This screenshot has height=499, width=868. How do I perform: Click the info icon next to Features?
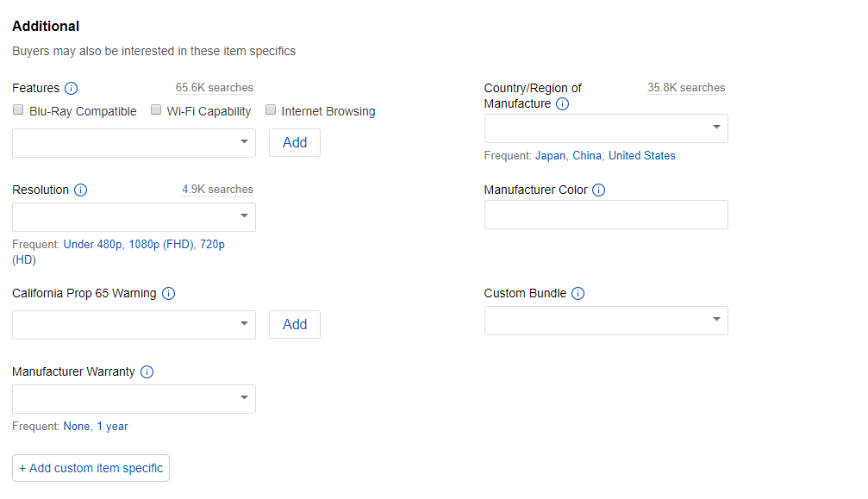(71, 89)
